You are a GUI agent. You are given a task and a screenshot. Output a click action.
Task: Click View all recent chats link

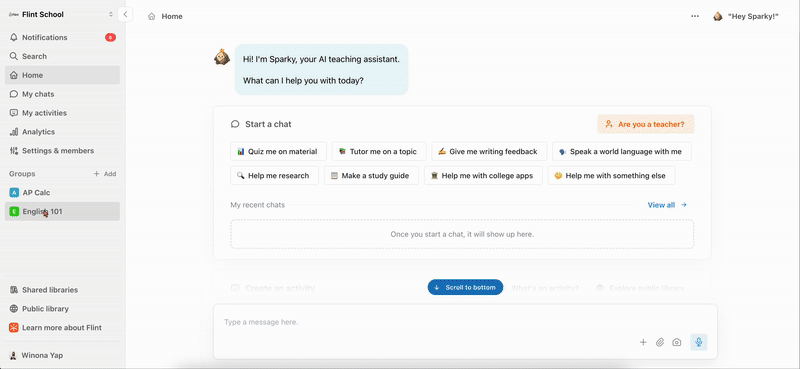[x=667, y=205]
